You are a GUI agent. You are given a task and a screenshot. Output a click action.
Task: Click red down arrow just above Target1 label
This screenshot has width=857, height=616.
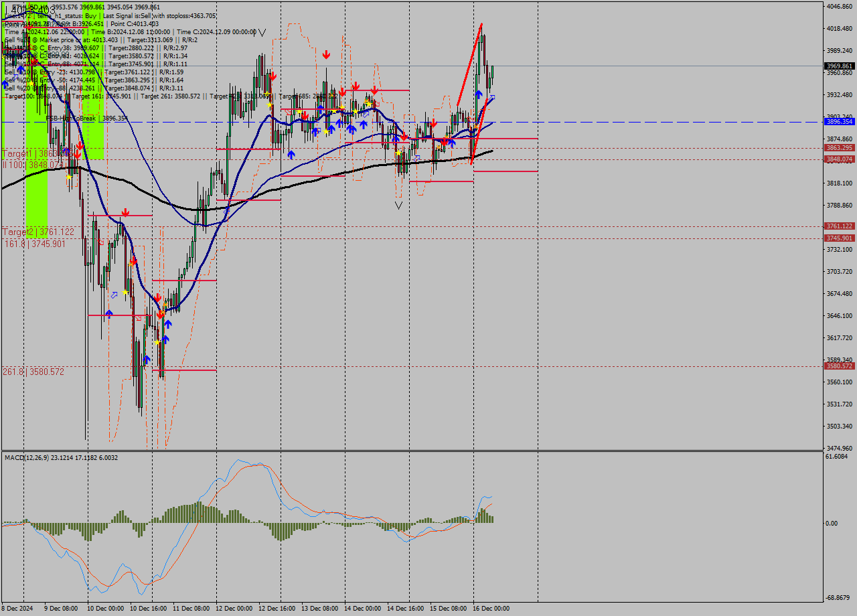(80, 145)
